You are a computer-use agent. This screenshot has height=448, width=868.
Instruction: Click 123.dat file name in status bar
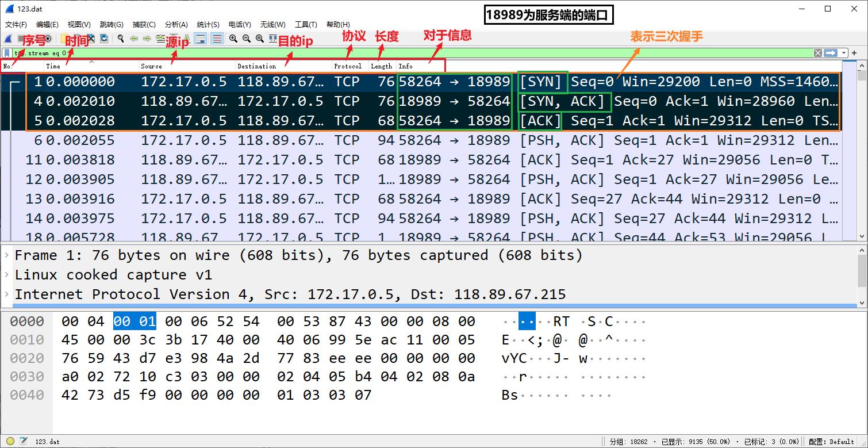(47, 442)
